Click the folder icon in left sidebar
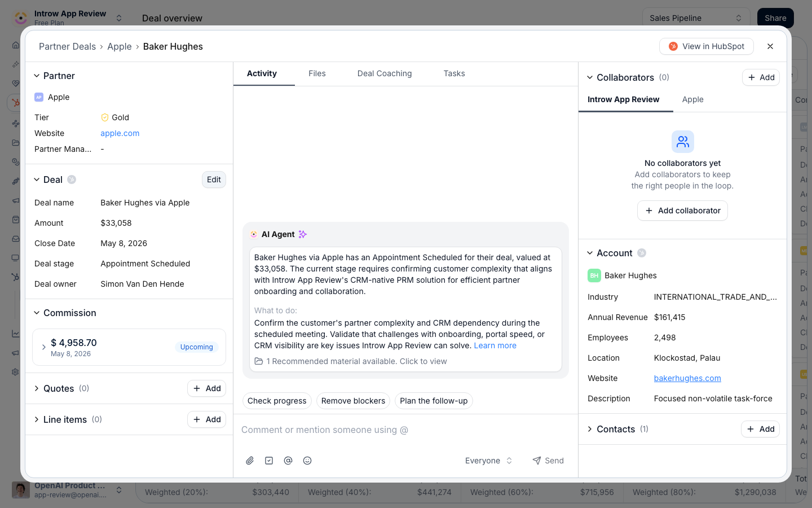The image size is (812, 508). (x=16, y=143)
